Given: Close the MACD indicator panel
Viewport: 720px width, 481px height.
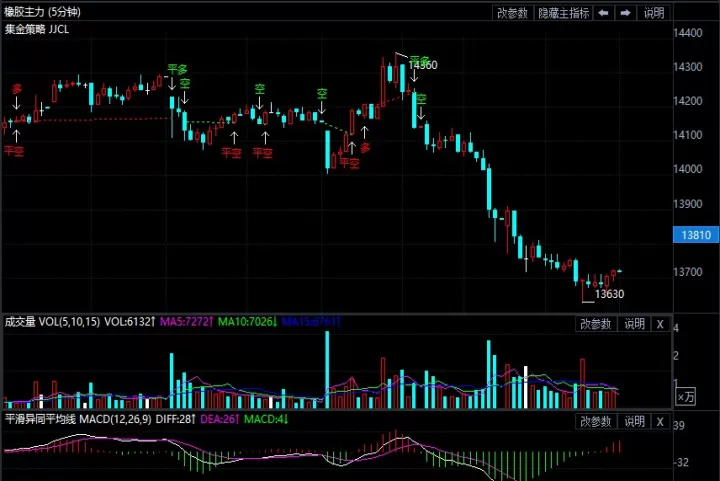Looking at the screenshot, I should [x=660, y=421].
